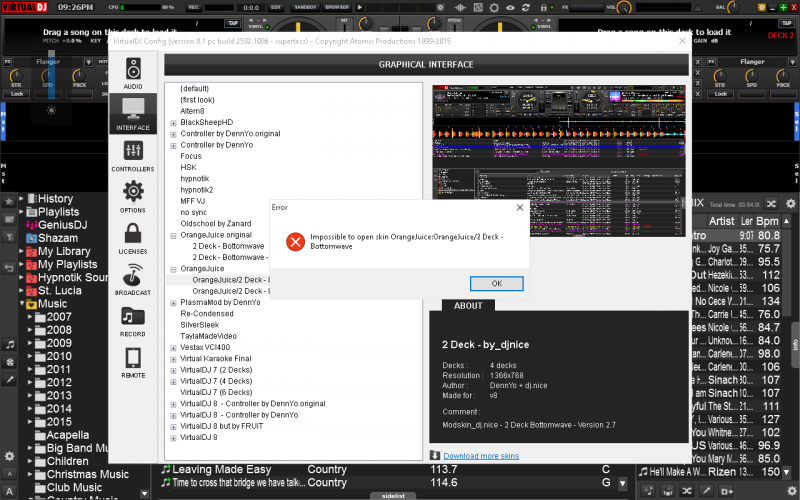The width and height of the screenshot is (800, 500).
Task: Toggle the BROWSER button in top bar
Action: (x=337, y=7)
